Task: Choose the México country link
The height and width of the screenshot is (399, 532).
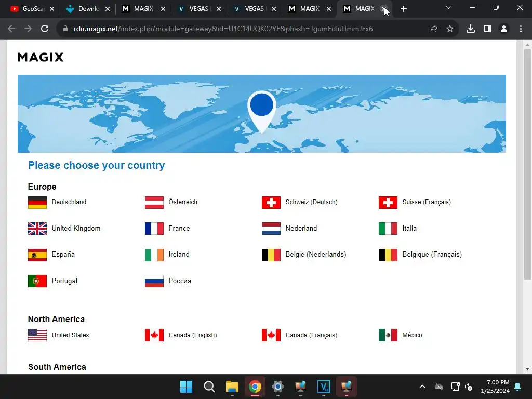Action: [x=412, y=335]
